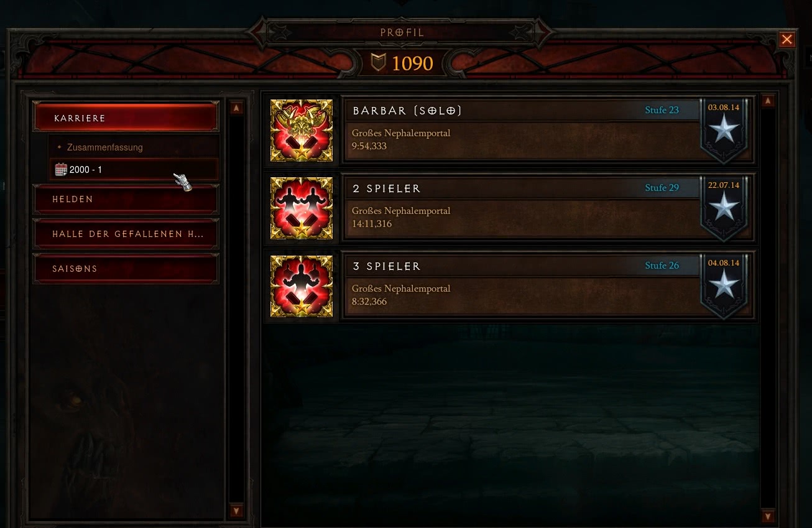
Task: Expand the Helden category
Action: [126, 199]
